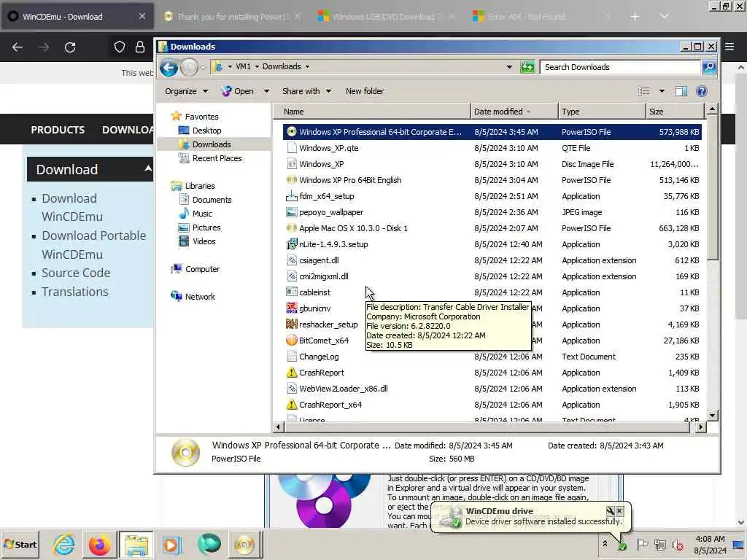The height and width of the screenshot is (560, 747).
Task: Expand the address bar history dropdown
Action: coord(509,66)
